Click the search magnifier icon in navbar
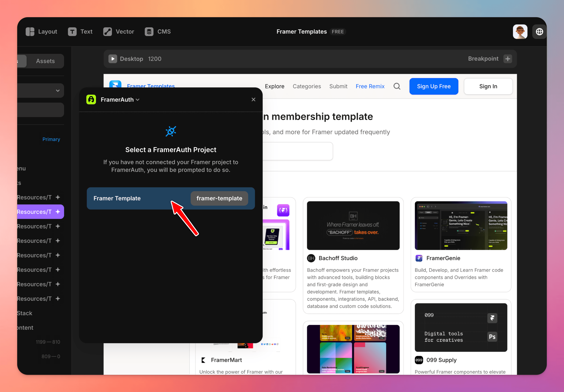This screenshot has width=564, height=392. pyautogui.click(x=397, y=86)
